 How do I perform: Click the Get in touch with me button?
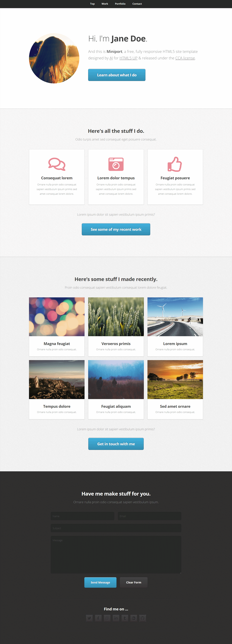point(116,444)
